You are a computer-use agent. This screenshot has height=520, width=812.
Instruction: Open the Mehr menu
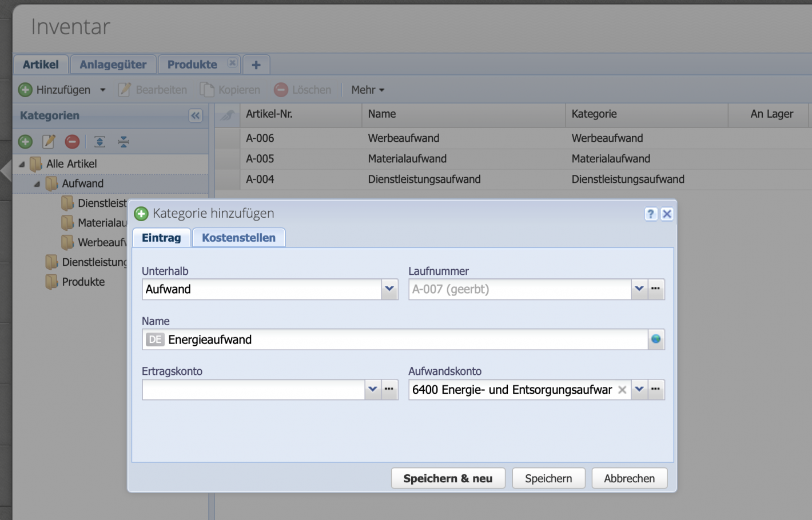(367, 90)
